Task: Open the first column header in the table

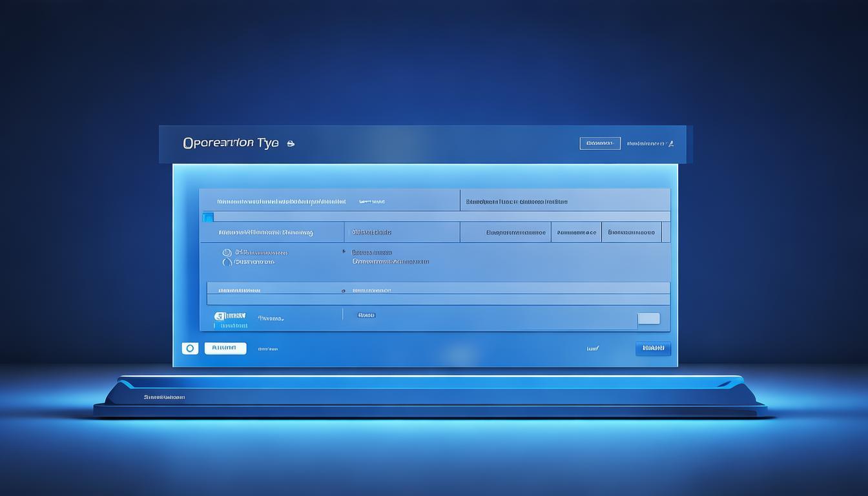Action: click(x=281, y=201)
